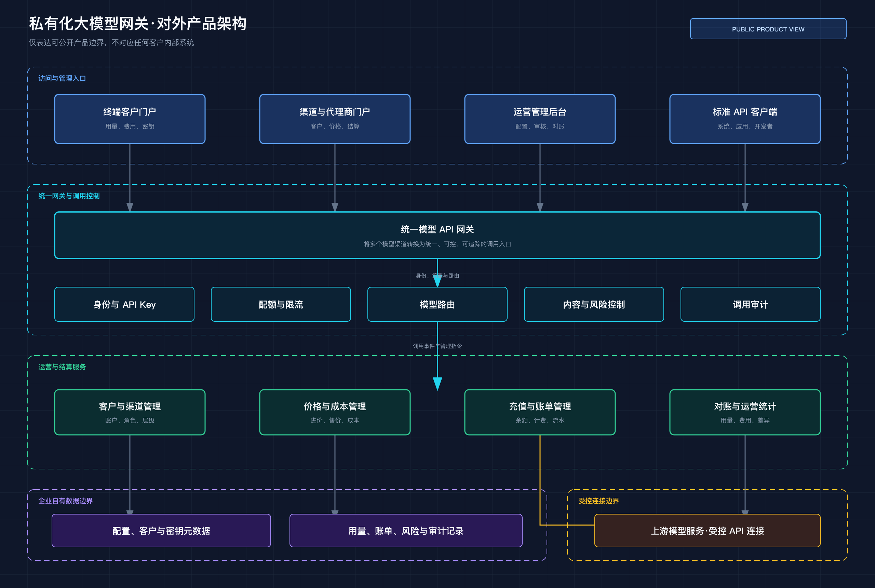Click the 访问与管理入口 group label
Screen dimensions: 875x588
pos(62,78)
